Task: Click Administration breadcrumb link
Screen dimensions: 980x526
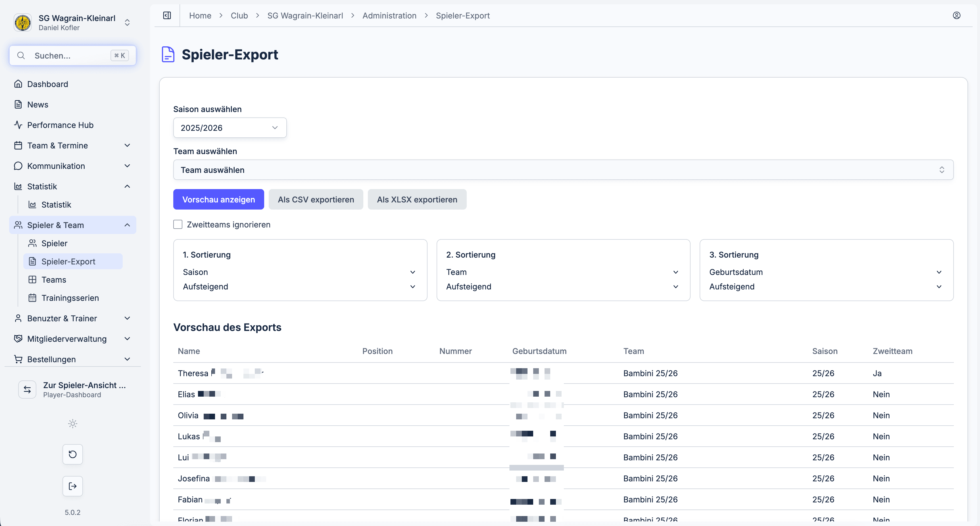Action: tap(389, 16)
